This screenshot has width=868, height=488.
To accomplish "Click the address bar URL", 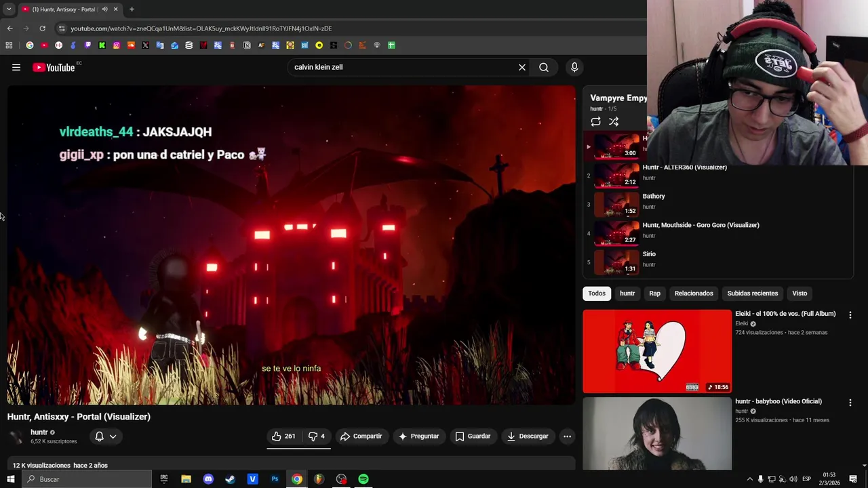I will (201, 28).
